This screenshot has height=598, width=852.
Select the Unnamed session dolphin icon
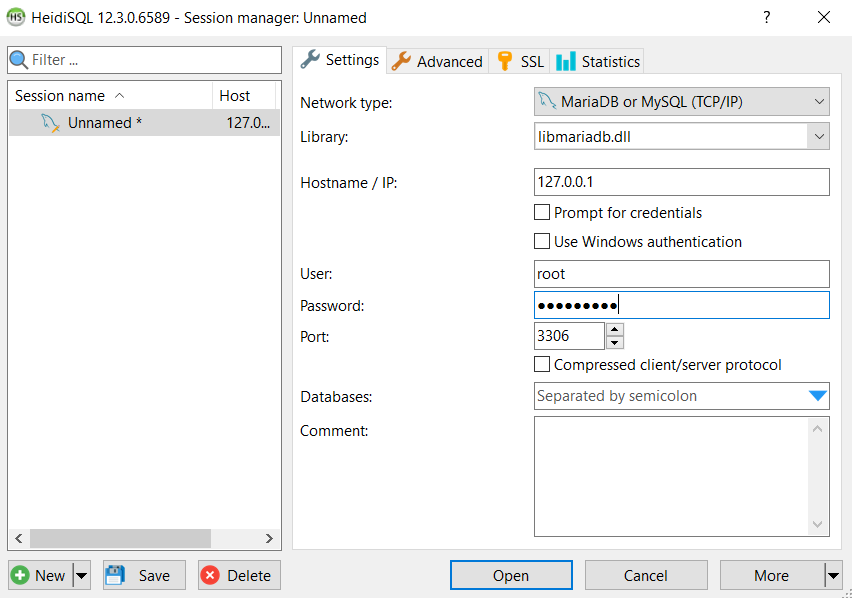click(x=51, y=123)
